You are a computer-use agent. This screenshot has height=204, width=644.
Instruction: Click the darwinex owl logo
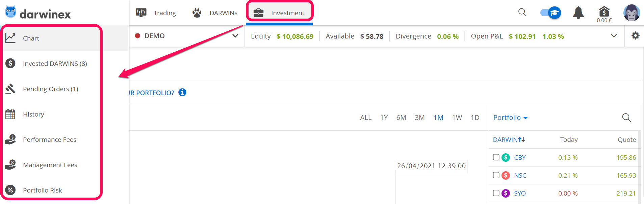pyautogui.click(x=11, y=12)
